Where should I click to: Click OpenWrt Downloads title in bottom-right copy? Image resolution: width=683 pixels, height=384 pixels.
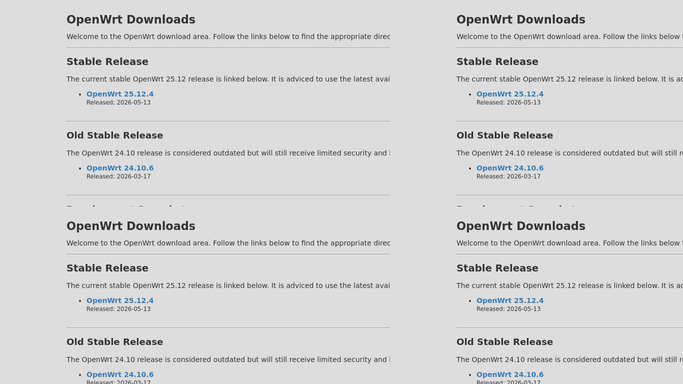click(521, 226)
